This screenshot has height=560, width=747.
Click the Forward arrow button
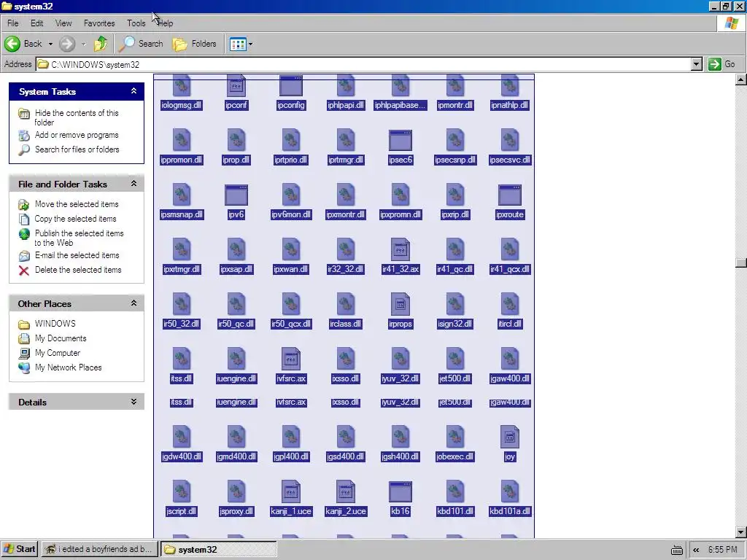(67, 44)
